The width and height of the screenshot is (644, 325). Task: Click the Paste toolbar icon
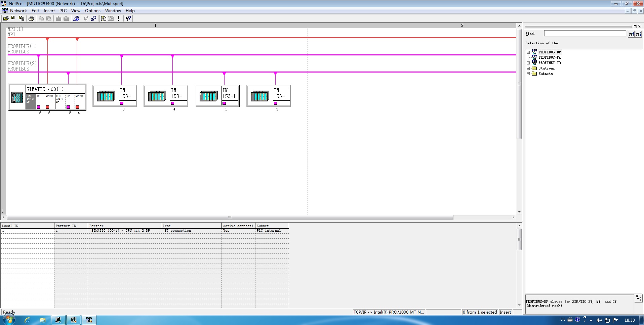click(x=49, y=18)
